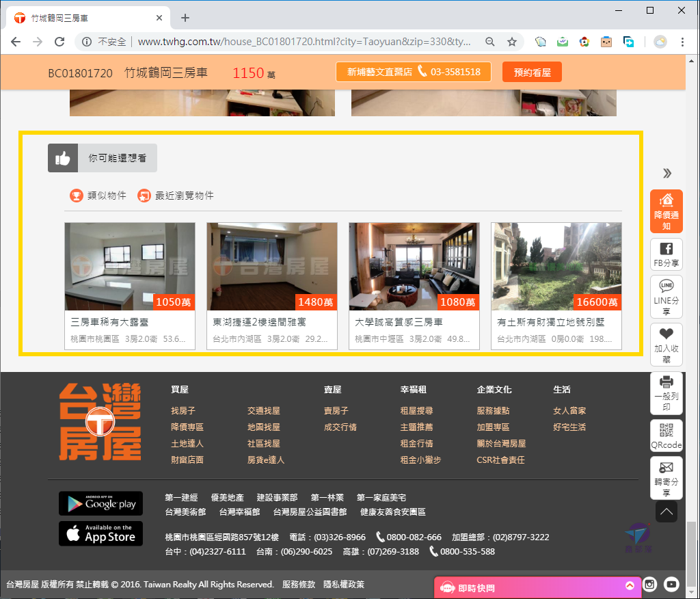The height and width of the screenshot is (599, 700).
Task: Open the YouTube icon in footer
Action: coord(671,584)
